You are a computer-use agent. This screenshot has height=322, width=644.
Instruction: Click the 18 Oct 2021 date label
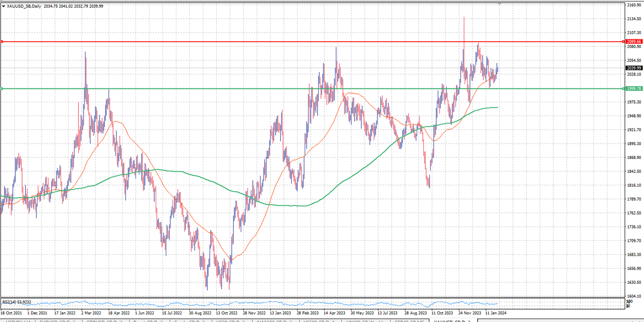click(x=10, y=312)
